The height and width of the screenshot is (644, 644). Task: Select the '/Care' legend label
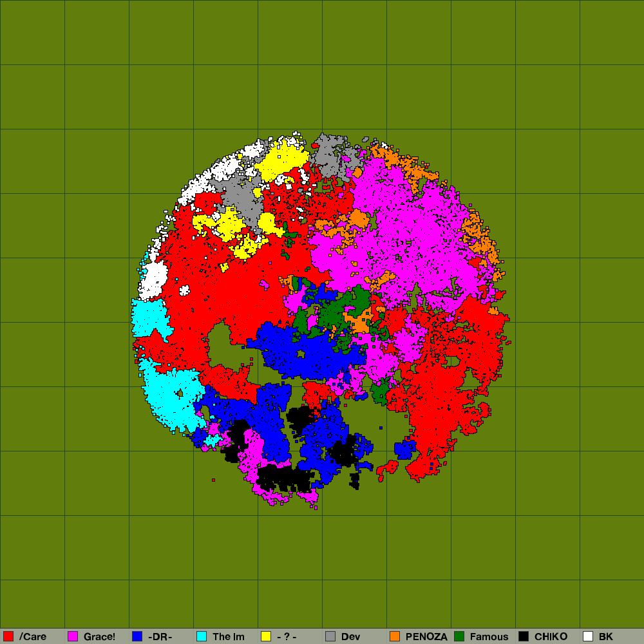coord(33,637)
